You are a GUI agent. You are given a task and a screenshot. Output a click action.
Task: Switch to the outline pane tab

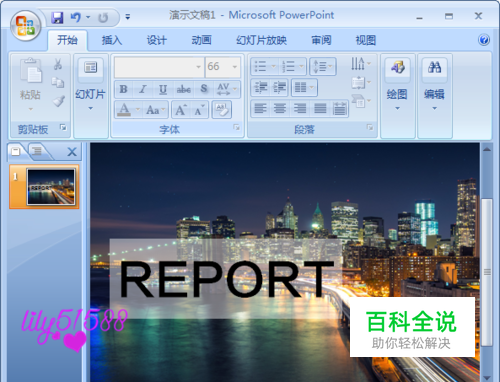38,151
